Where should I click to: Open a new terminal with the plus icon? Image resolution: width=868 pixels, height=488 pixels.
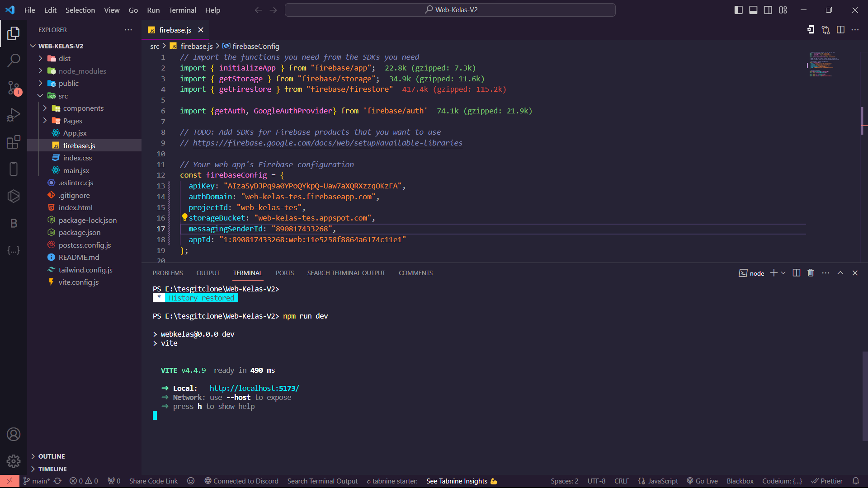point(774,273)
